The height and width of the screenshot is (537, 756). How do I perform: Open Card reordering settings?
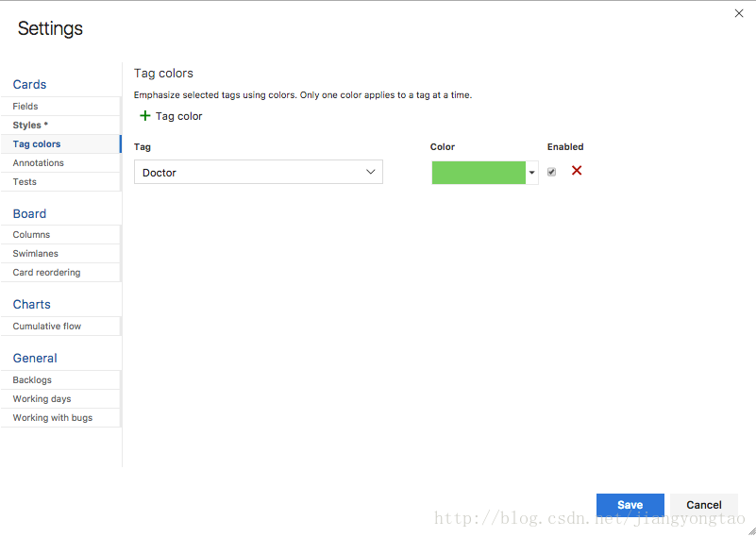(60, 273)
